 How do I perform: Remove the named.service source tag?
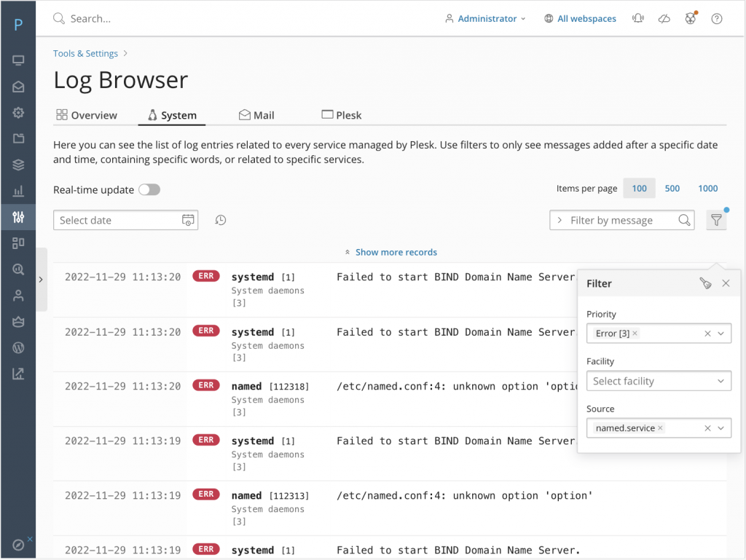(x=660, y=428)
